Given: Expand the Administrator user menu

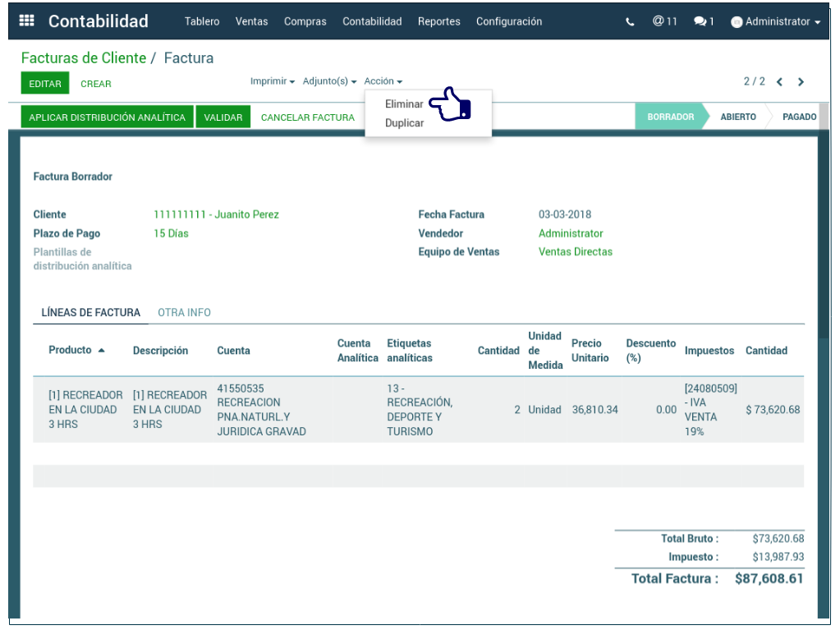Looking at the screenshot, I should click(x=775, y=22).
